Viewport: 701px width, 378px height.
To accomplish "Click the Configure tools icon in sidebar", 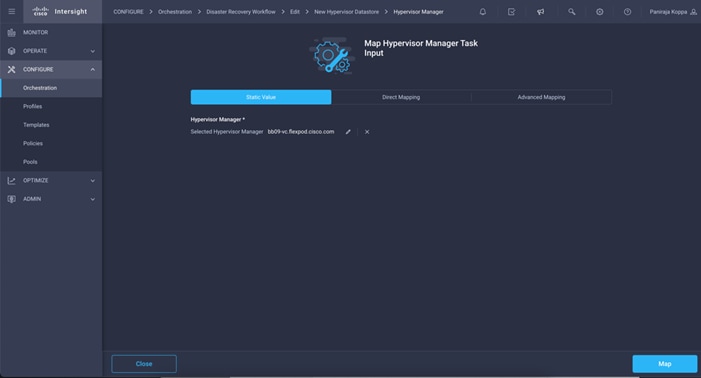I will [12, 69].
